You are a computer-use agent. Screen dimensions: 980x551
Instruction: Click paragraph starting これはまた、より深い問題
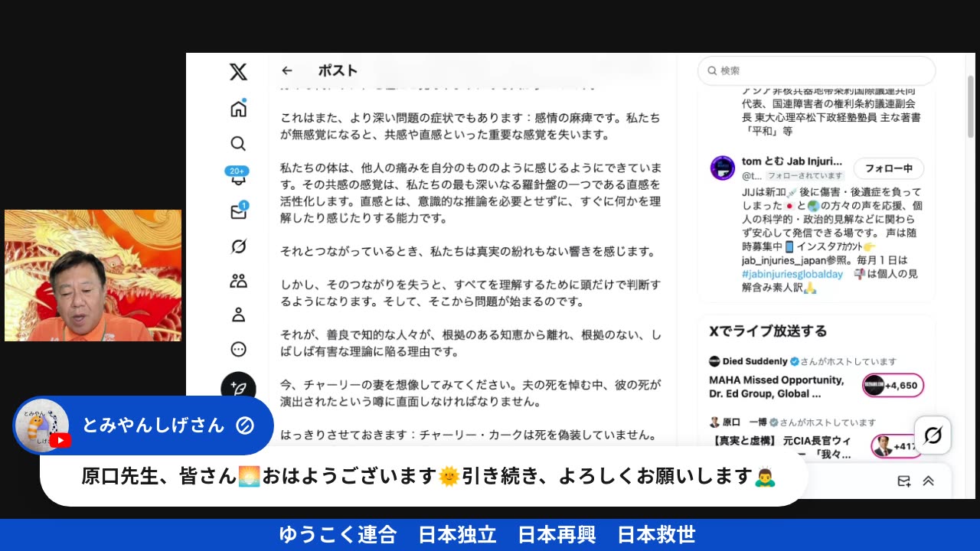click(470, 126)
